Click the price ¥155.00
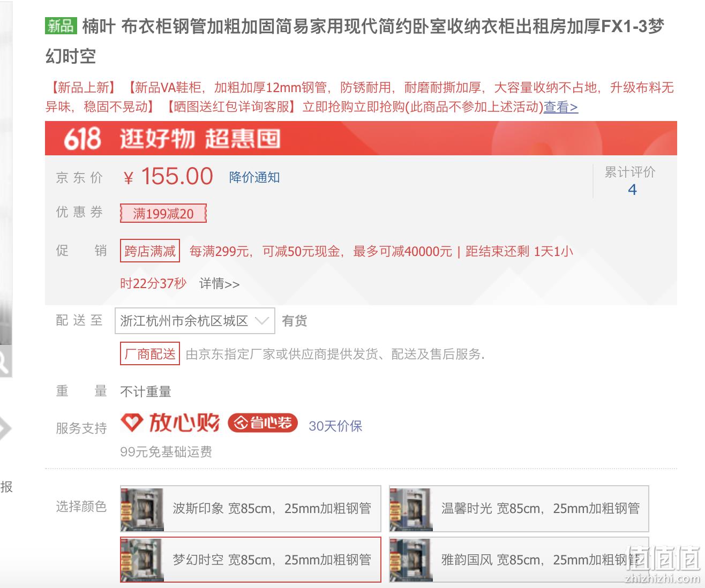 (x=169, y=176)
